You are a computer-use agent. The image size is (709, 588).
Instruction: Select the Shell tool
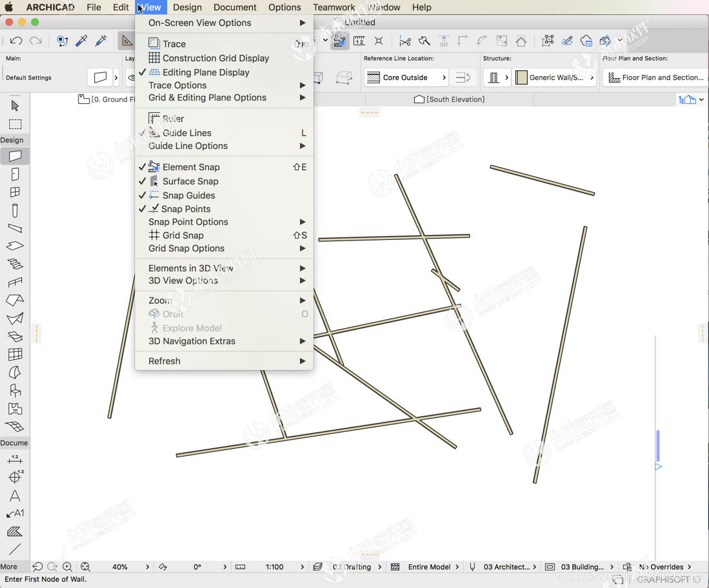point(15,318)
